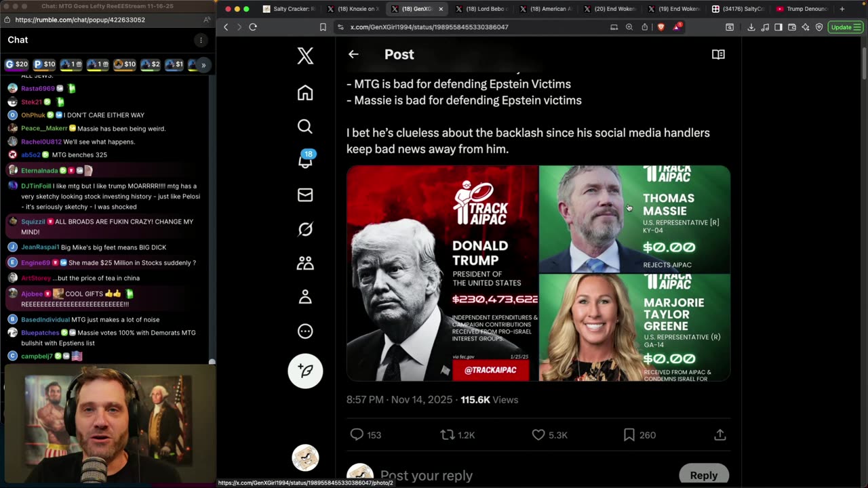Click the Brave Shields lion icon
This screenshot has width=868, height=488.
pos(661,27)
